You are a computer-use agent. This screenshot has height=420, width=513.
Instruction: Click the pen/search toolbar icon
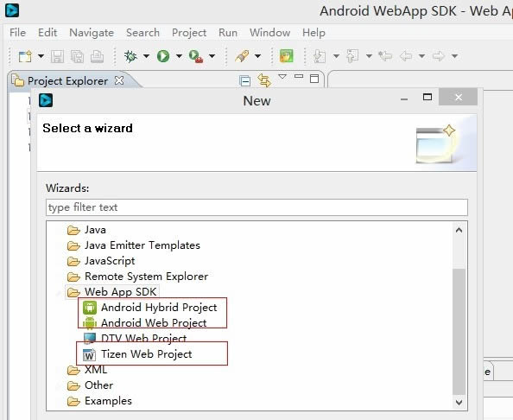click(242, 56)
